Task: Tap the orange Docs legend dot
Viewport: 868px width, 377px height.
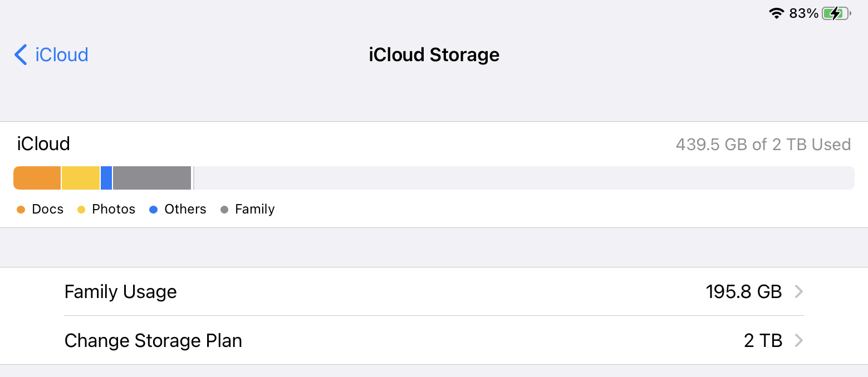Action: [21, 210]
